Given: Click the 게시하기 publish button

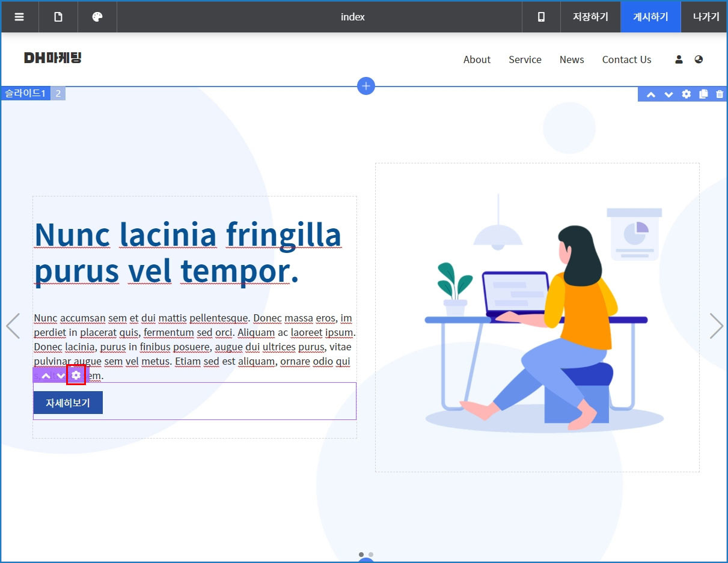Looking at the screenshot, I should (x=650, y=17).
